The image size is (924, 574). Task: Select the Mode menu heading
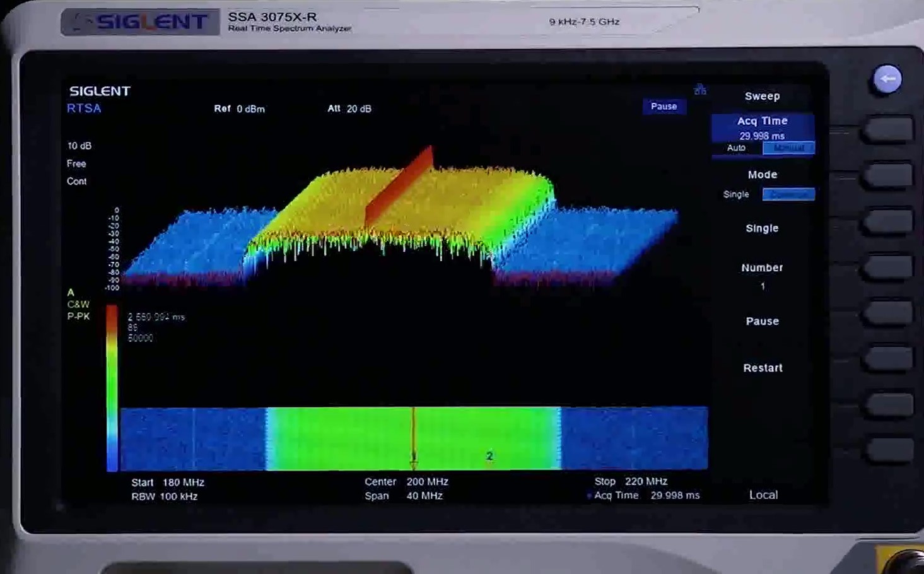coord(762,175)
